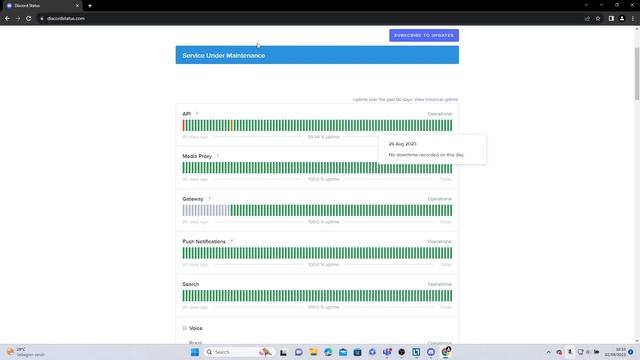Click the API Operational status text
Viewport: 640px width, 360px height.
(x=440, y=114)
